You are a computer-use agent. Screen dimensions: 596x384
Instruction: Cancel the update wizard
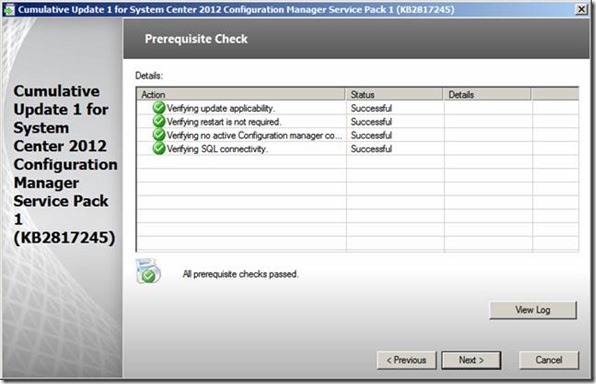click(548, 360)
